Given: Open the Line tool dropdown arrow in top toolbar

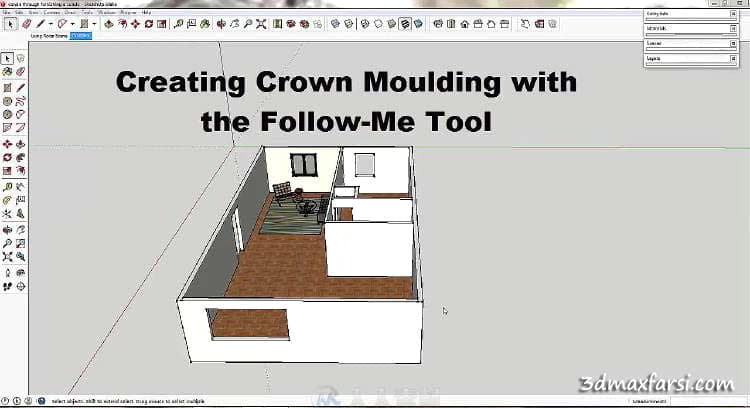Looking at the screenshot, I should point(50,24).
